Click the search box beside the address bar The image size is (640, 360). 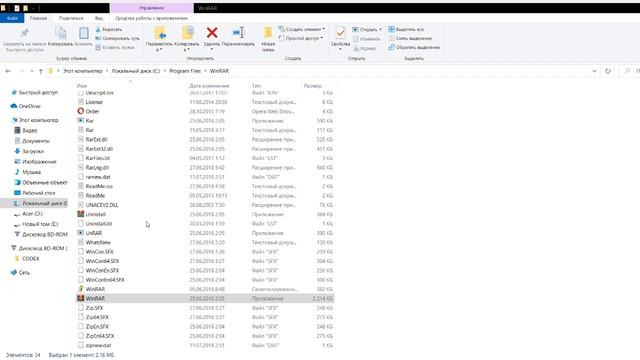[x=630, y=71]
